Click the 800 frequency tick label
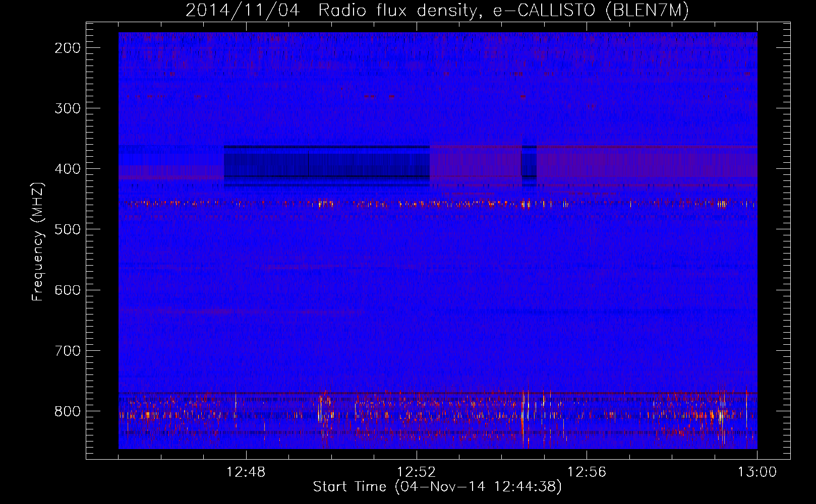Image resolution: width=816 pixels, height=504 pixels. 68,411
